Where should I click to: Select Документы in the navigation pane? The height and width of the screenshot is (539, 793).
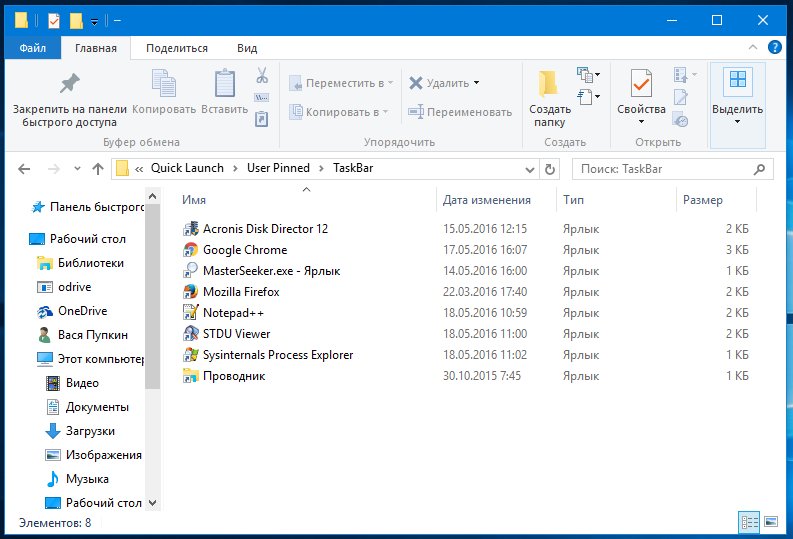click(x=87, y=407)
